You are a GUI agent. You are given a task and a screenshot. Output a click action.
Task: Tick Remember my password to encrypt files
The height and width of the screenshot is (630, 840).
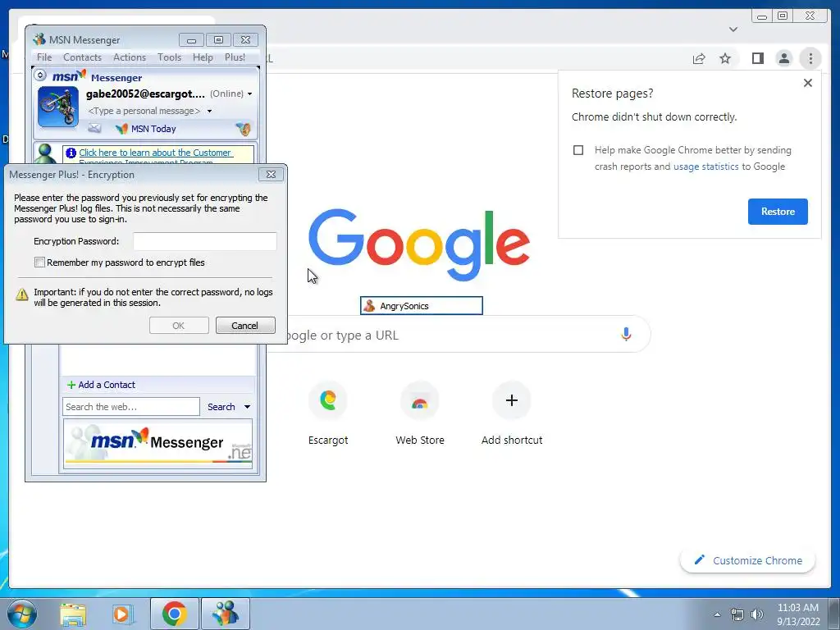click(x=39, y=262)
